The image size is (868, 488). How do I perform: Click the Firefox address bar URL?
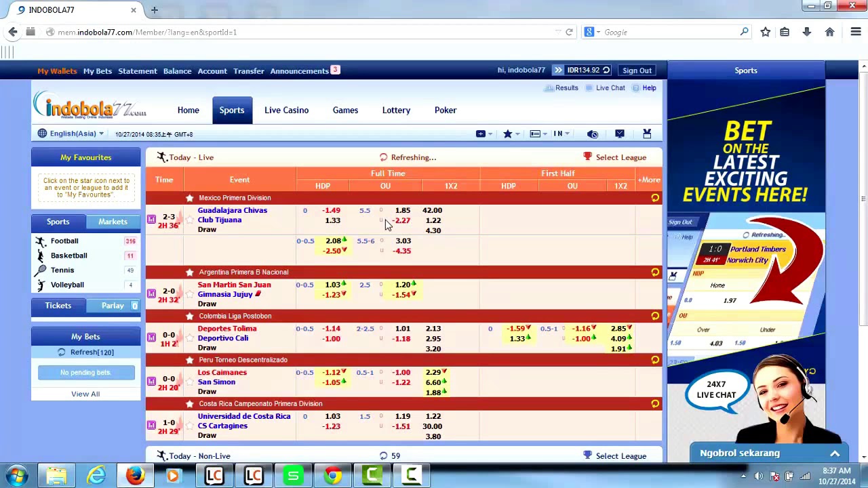147,33
